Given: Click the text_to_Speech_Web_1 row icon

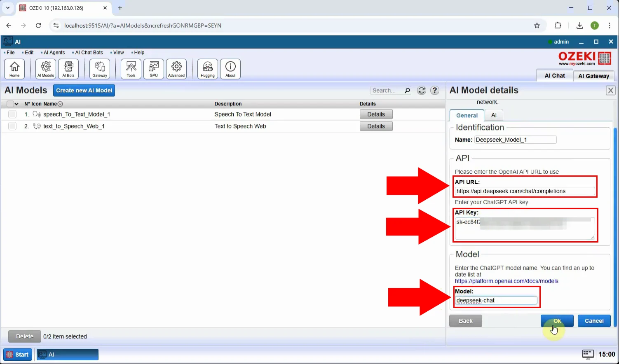Looking at the screenshot, I should pyautogui.click(x=37, y=126).
